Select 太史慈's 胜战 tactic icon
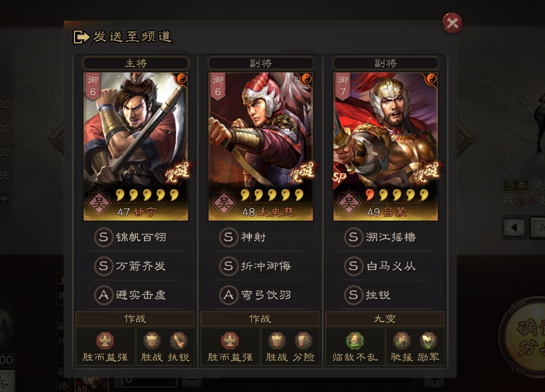545x392 pixels. [277, 341]
